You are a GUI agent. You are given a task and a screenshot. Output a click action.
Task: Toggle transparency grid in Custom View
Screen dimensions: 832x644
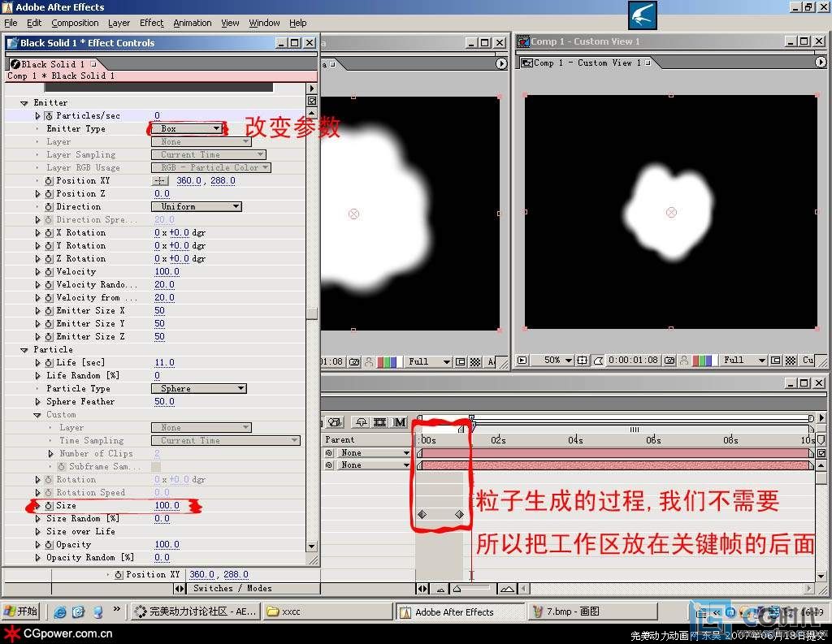(790, 361)
